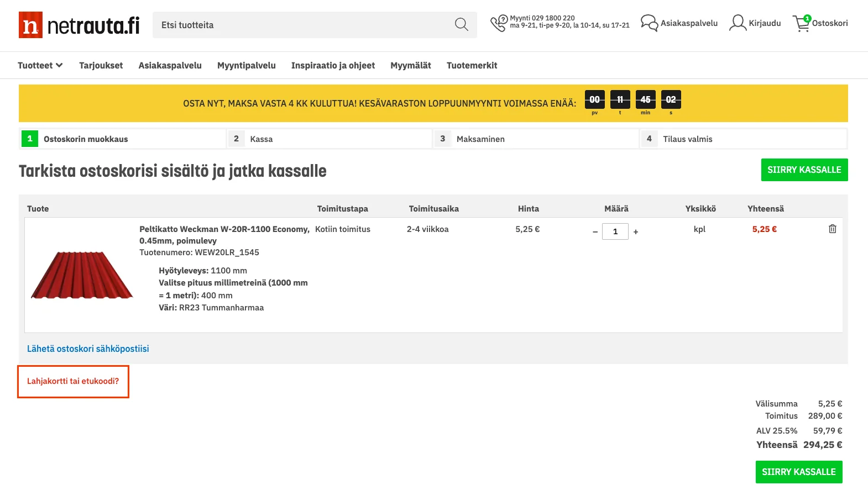Image resolution: width=868 pixels, height=501 pixels.
Task: Click the Kirjaudu user icon
Action: coord(738,23)
